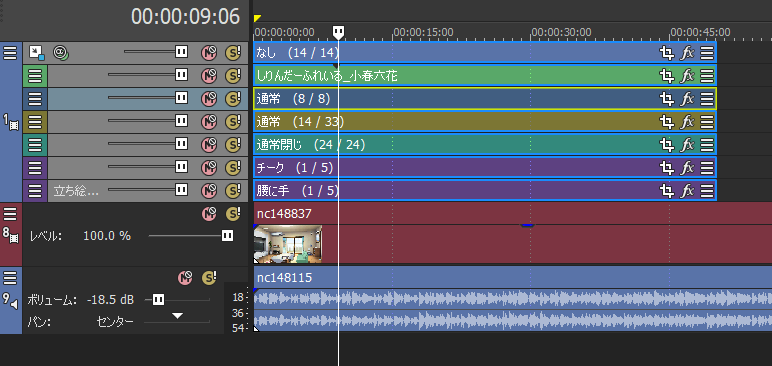
Task: Solo the nc148837 video track
Action: 233,214
